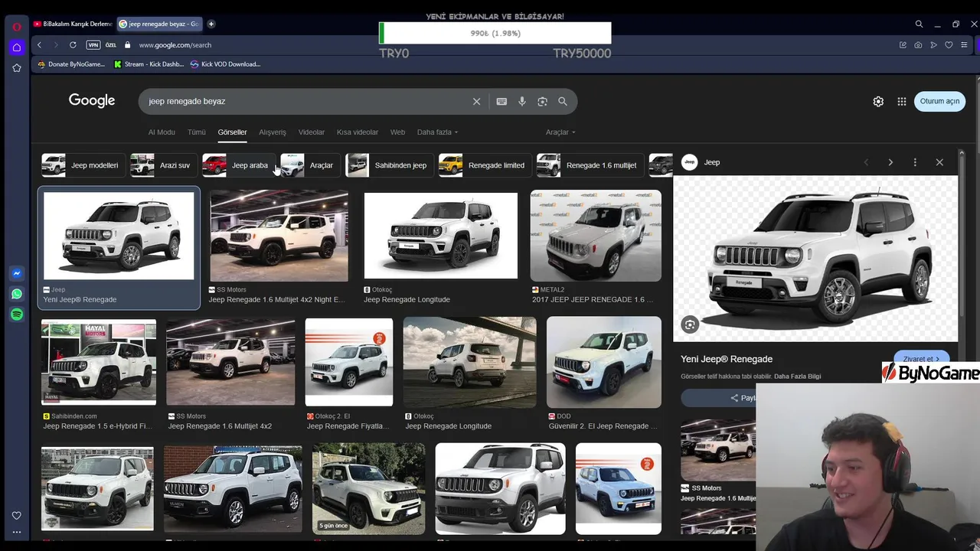Click the sidebar home icon
980x551 pixels.
point(16,47)
